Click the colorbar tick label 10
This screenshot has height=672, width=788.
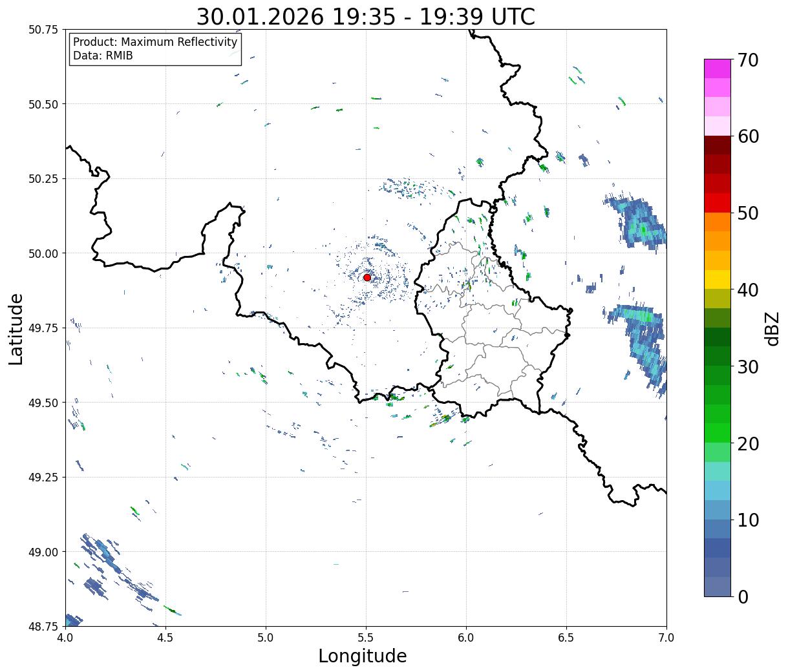748,520
